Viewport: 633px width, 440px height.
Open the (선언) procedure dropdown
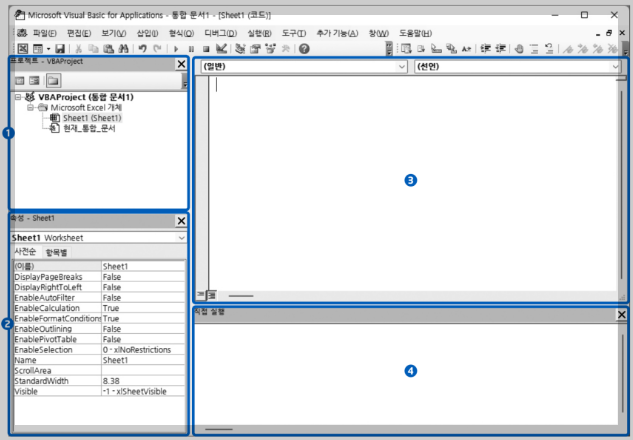pos(615,67)
